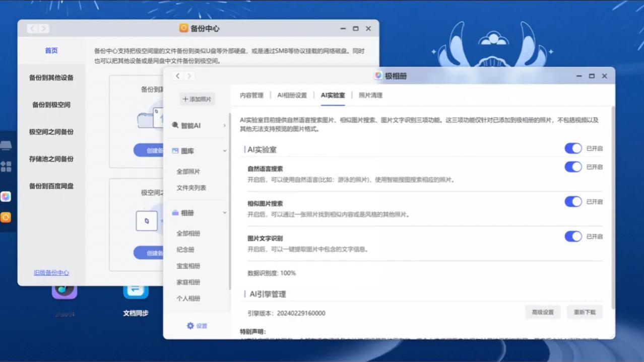Click the 极相册 app icon in the title bar
This screenshot has height=362, width=644.
(378, 76)
